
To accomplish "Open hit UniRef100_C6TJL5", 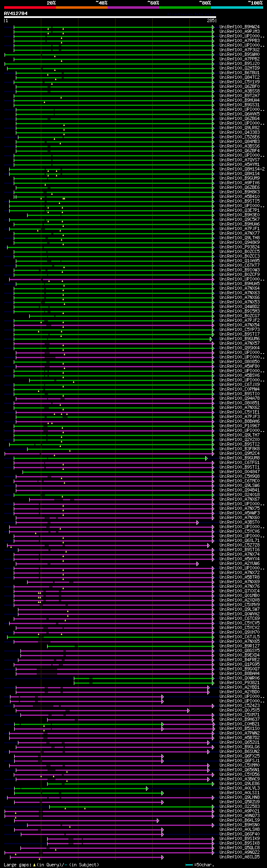I will click(x=239, y=637).
